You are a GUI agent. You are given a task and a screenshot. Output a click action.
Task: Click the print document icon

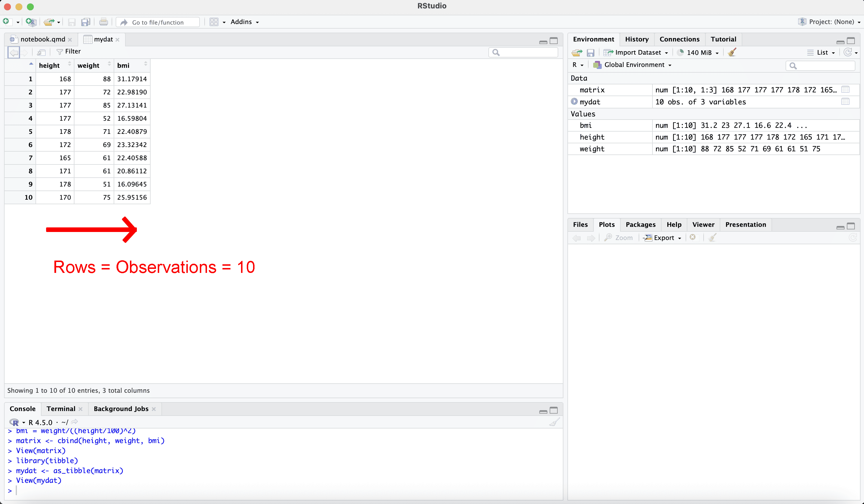tap(103, 22)
